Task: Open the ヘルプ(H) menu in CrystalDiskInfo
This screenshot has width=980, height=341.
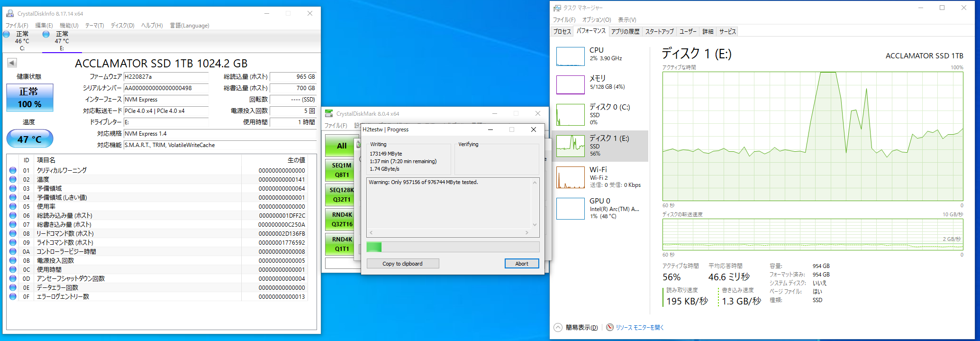Action: pos(152,26)
